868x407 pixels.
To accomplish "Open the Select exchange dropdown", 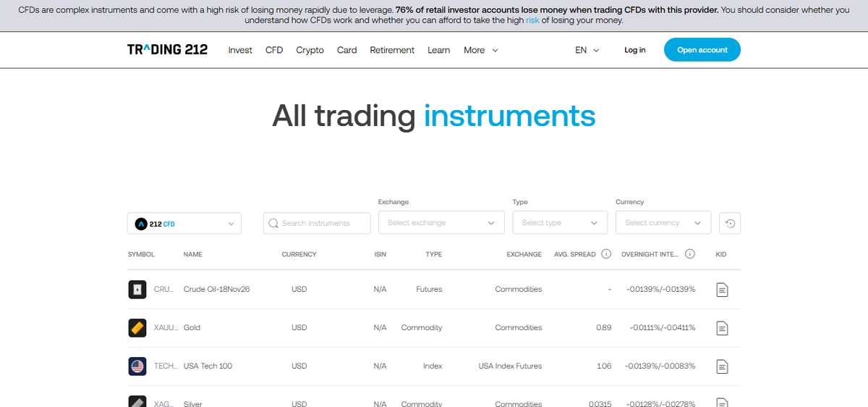I will [441, 223].
